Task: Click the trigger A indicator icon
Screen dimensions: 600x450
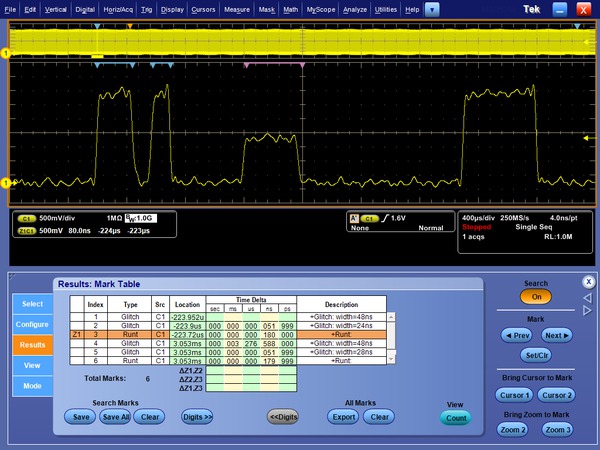Action: pos(353,217)
